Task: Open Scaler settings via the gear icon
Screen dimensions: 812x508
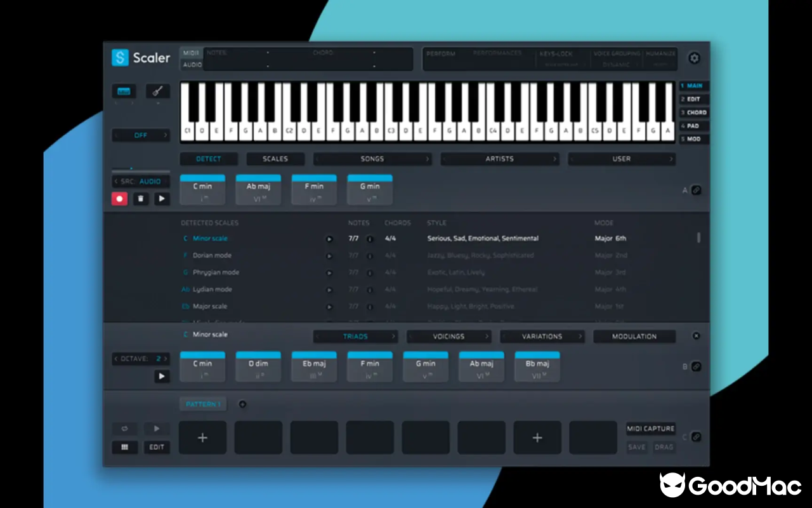Action: click(x=694, y=58)
